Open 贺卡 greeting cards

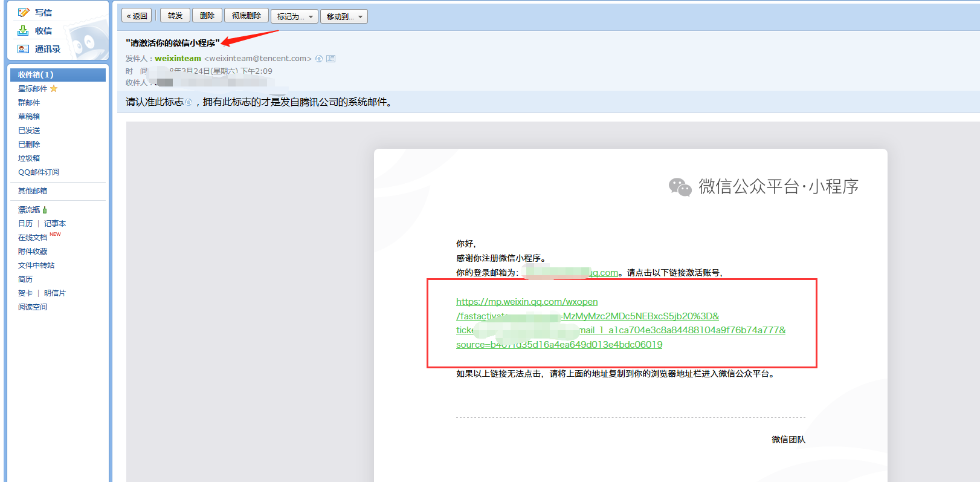25,293
